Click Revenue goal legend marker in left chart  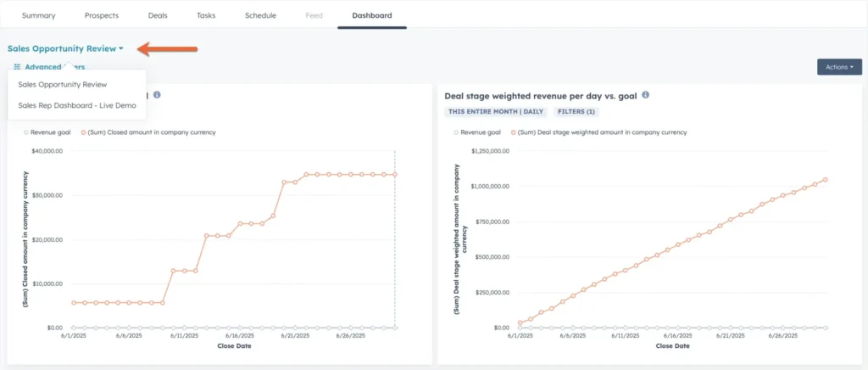26,132
